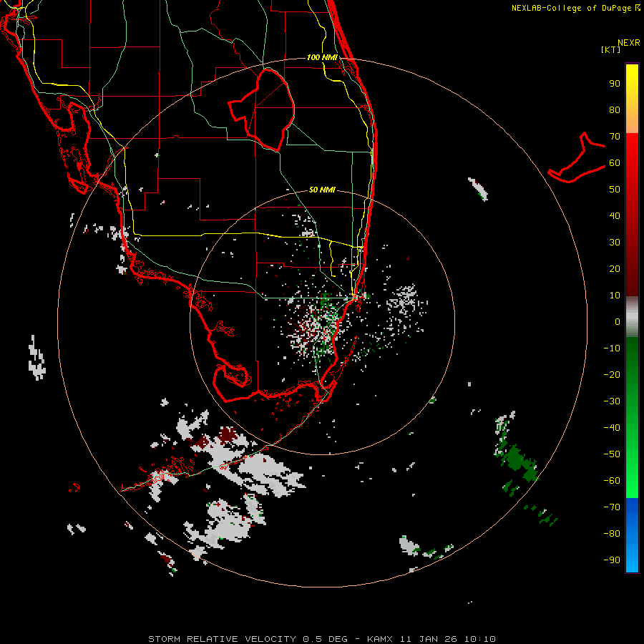Click the positive 60 knot scale value
The image size is (644, 644).
[615, 162]
